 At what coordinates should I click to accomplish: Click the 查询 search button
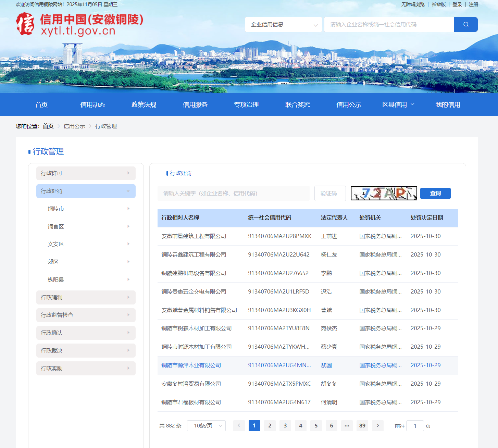[x=435, y=193]
